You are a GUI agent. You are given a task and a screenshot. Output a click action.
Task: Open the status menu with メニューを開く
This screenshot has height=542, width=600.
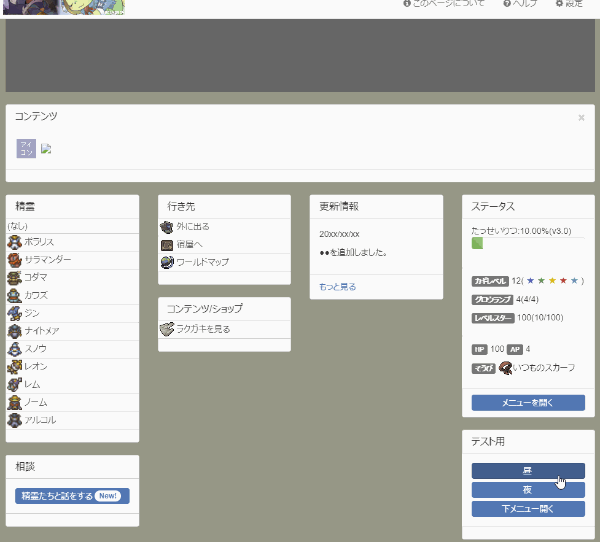pyautogui.click(x=528, y=403)
